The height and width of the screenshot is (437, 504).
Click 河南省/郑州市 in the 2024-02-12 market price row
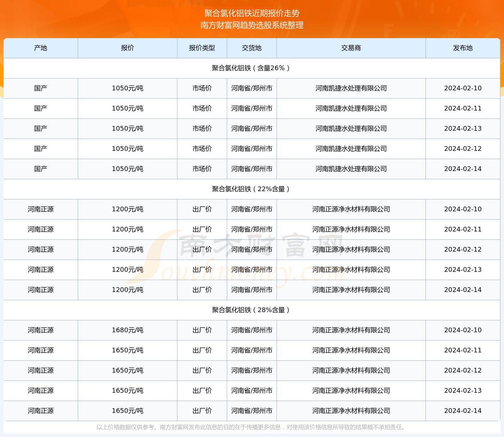252,149
